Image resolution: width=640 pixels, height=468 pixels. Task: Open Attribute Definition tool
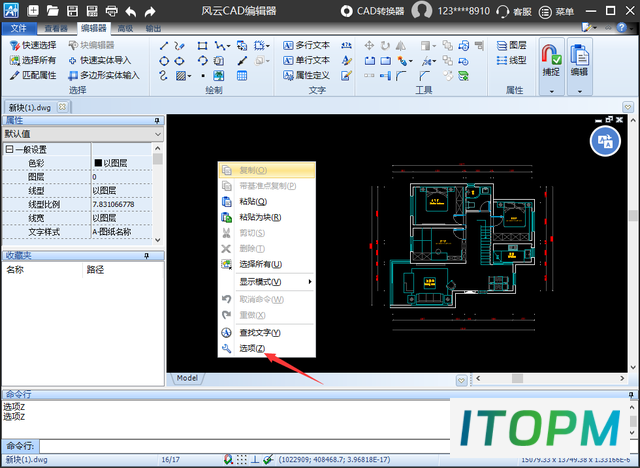pos(306,75)
